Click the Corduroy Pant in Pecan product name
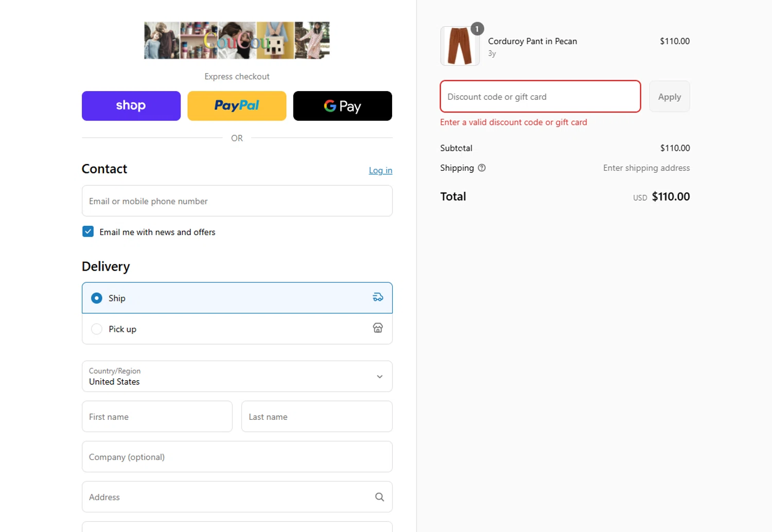Viewport: 772px width, 532px height. (x=533, y=41)
